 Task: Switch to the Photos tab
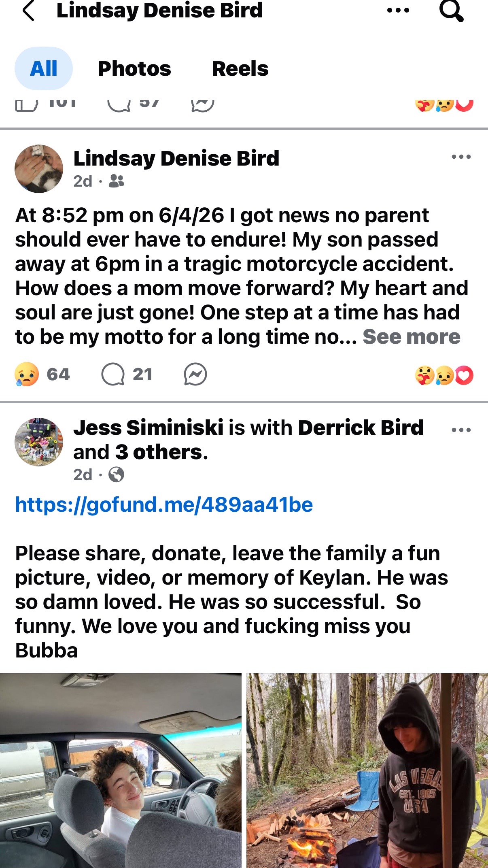(134, 68)
